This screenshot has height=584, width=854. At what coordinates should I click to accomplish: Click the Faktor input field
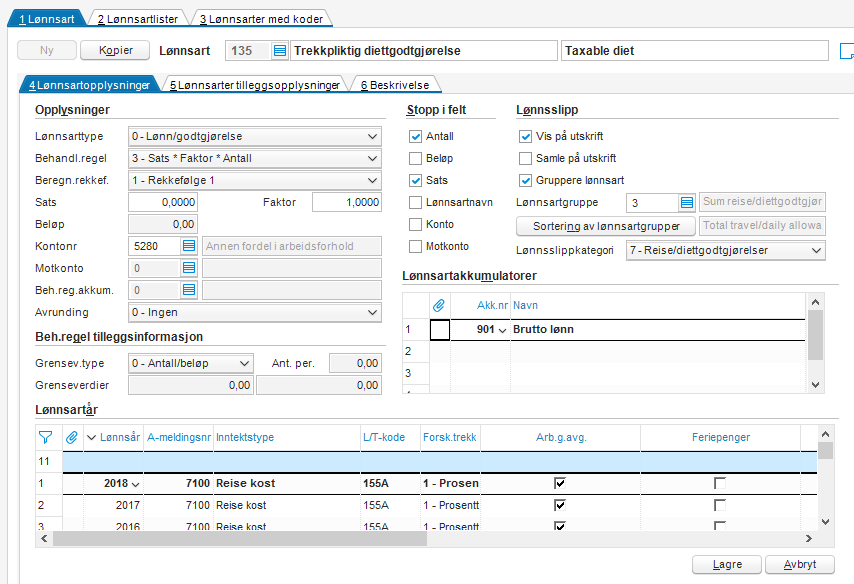346,202
